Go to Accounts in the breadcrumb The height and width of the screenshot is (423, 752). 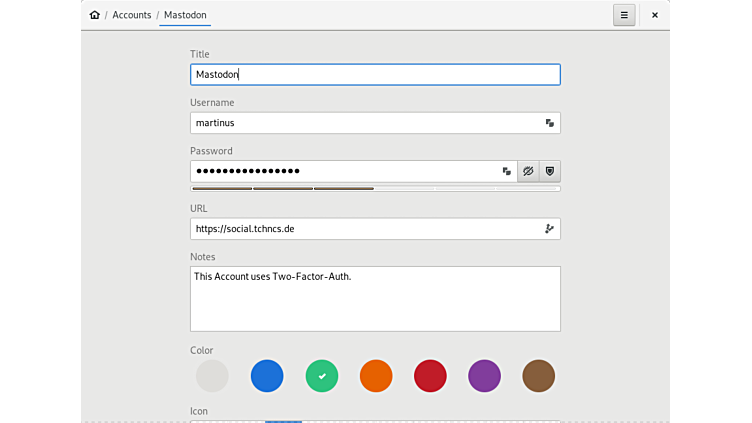tap(132, 15)
